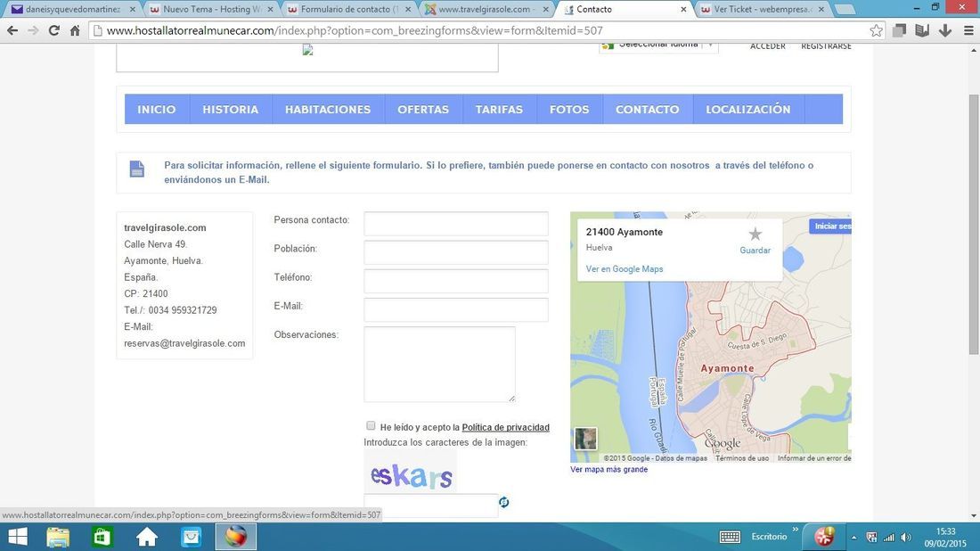Switch to the Formulario de contacto tab
Screen dimensions: 980x551
348,10
